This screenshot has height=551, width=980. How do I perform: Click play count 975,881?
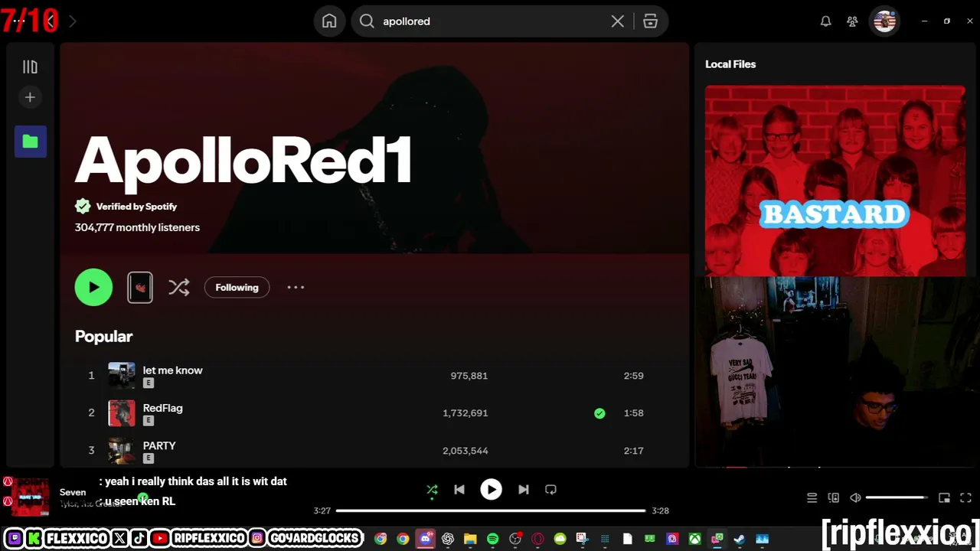[469, 376]
